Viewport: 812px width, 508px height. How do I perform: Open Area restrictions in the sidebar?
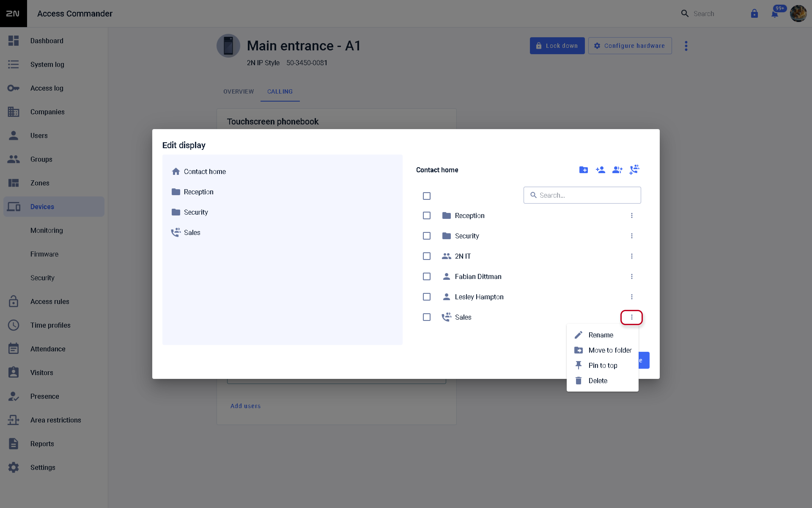tap(54, 420)
